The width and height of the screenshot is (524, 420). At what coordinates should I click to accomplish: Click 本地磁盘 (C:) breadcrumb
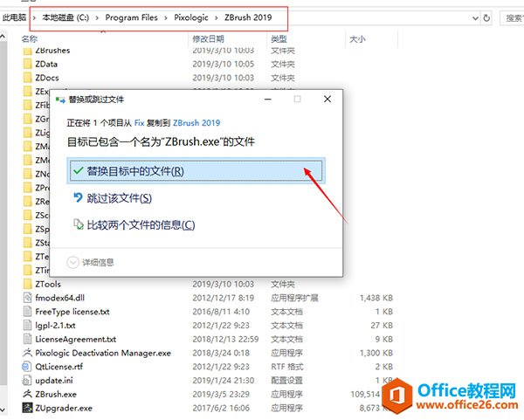[65, 17]
